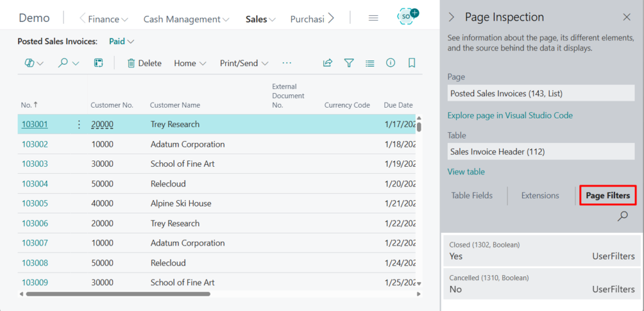Switch to the Table Fields tab
644x311 pixels.
click(472, 195)
